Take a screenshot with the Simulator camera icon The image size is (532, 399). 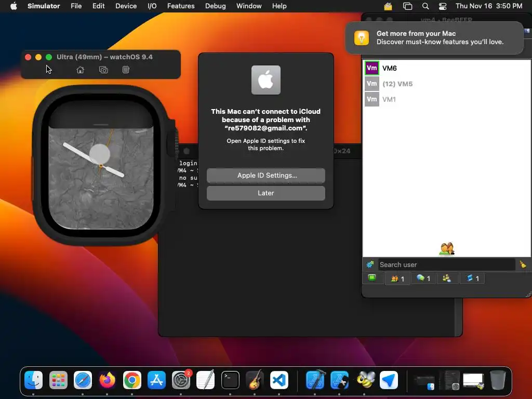pyautogui.click(x=103, y=70)
